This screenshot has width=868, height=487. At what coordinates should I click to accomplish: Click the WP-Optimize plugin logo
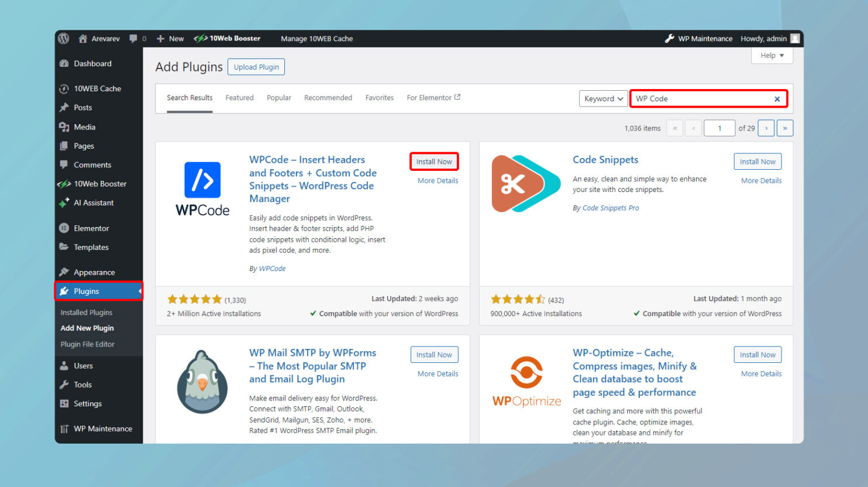pyautogui.click(x=526, y=382)
